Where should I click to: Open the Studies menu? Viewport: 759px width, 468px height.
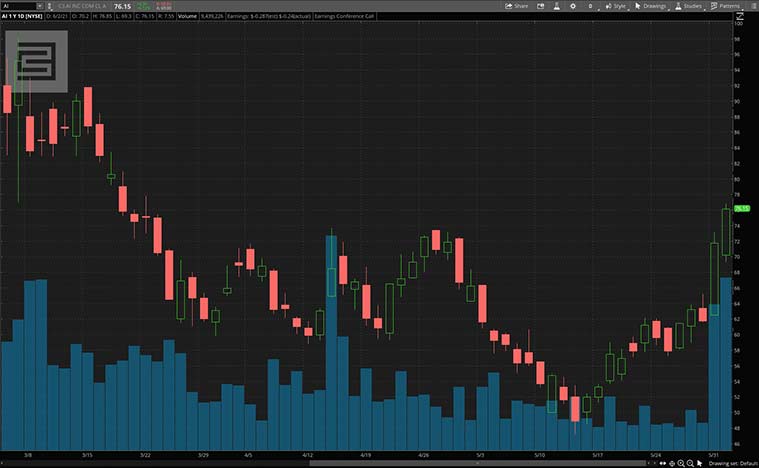689,6
